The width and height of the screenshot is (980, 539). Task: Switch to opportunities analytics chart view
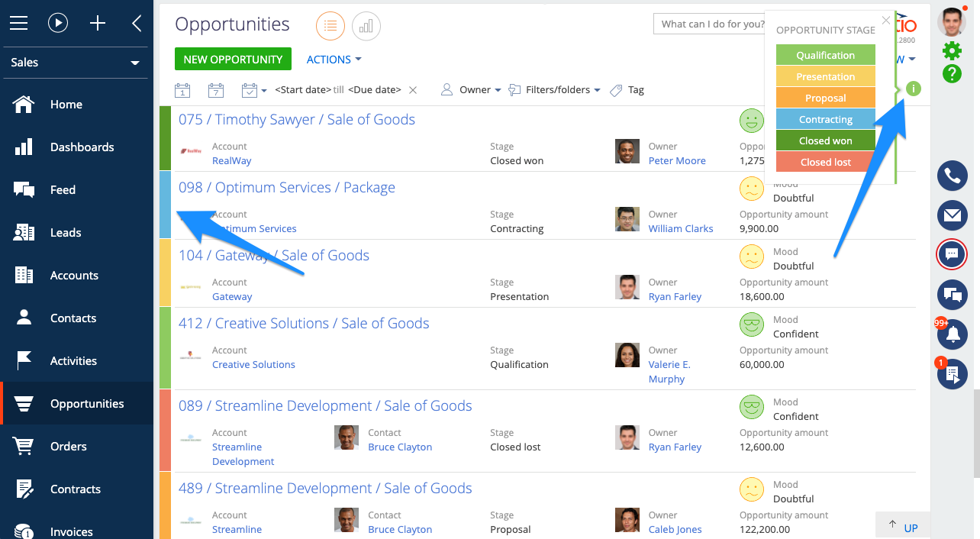(366, 26)
